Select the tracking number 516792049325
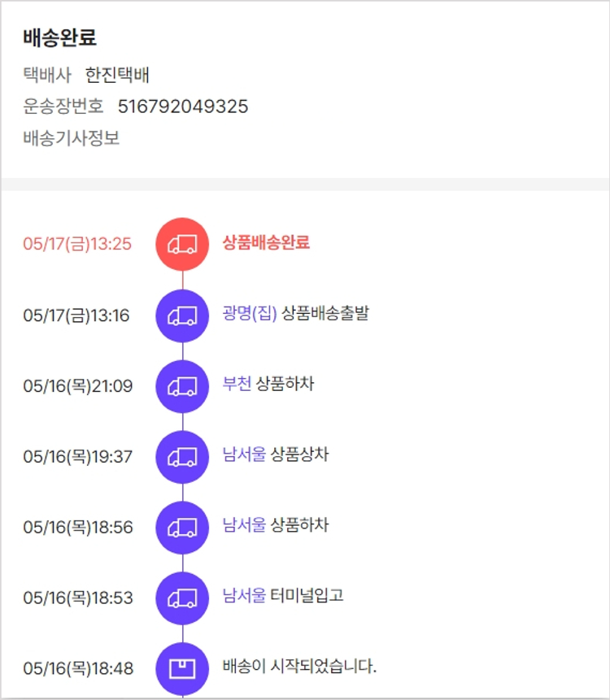This screenshot has width=610, height=700. point(183,107)
